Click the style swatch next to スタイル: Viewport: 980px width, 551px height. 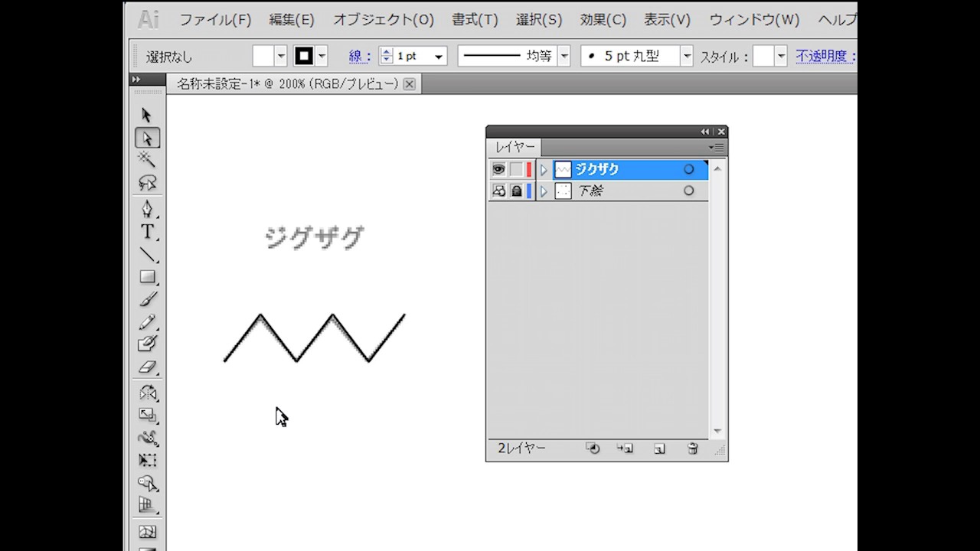click(x=763, y=56)
